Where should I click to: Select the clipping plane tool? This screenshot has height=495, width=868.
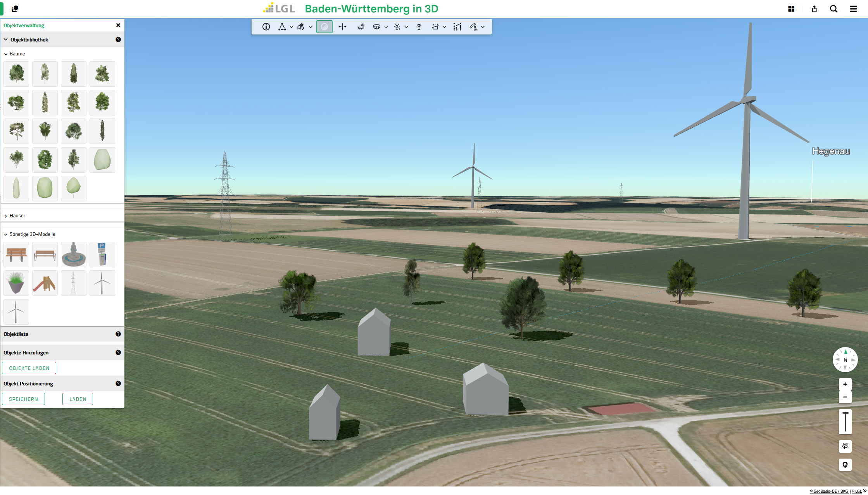pyautogui.click(x=435, y=26)
